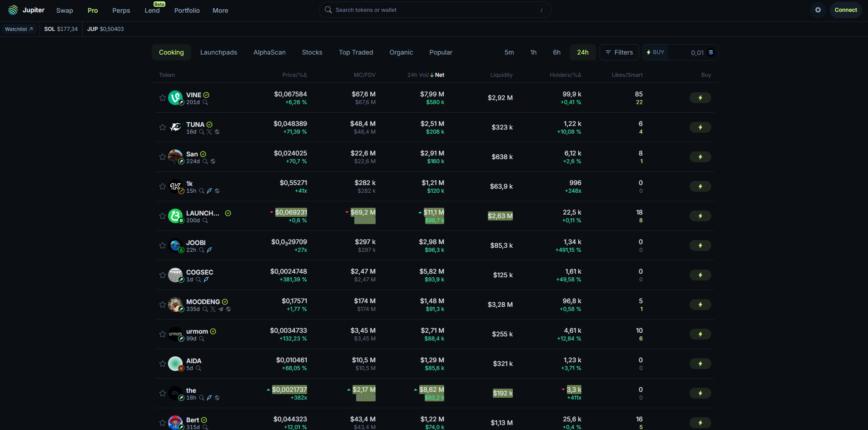Image resolution: width=868 pixels, height=430 pixels.
Task: Open the Perps page
Action: click(x=121, y=10)
